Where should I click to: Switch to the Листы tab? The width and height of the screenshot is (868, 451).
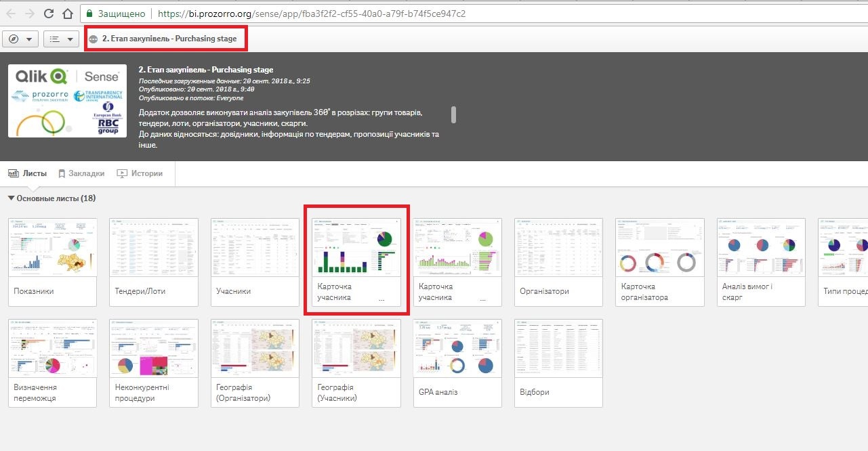pyautogui.click(x=28, y=173)
